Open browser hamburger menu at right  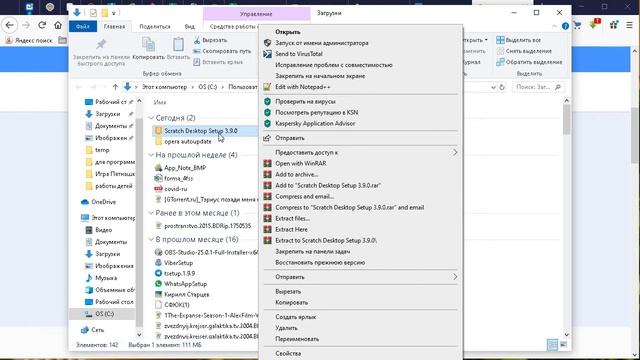click(629, 25)
